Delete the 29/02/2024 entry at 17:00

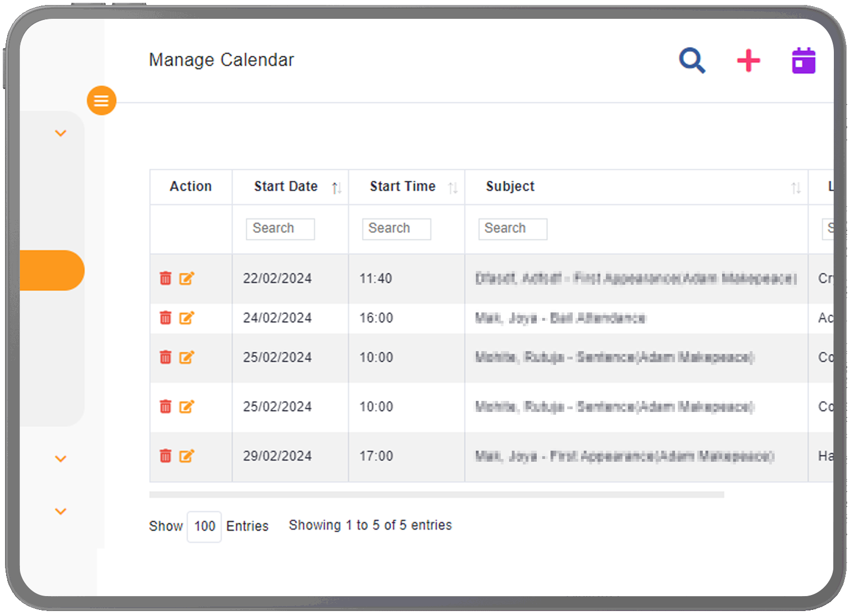coord(165,456)
